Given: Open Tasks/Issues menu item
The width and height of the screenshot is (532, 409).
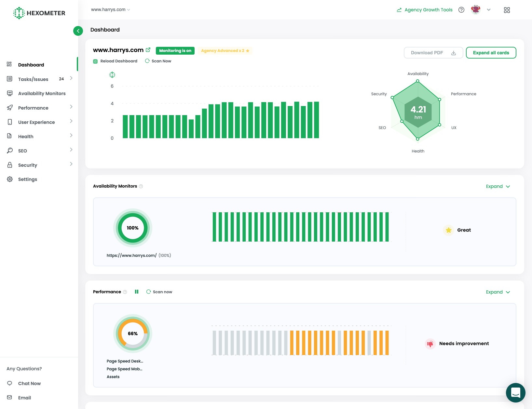Looking at the screenshot, I should (33, 79).
